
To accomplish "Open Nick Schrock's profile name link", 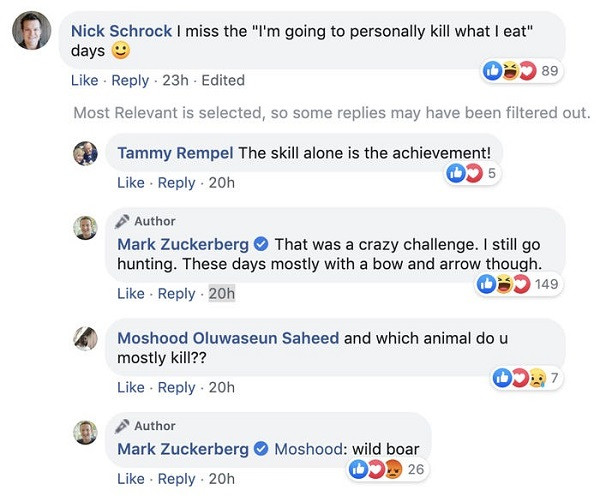I will pos(122,31).
